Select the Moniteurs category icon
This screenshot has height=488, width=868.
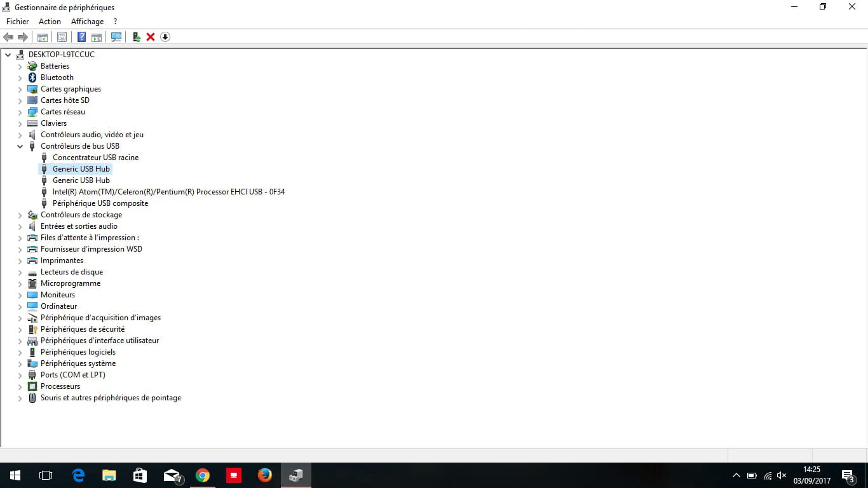coord(32,295)
